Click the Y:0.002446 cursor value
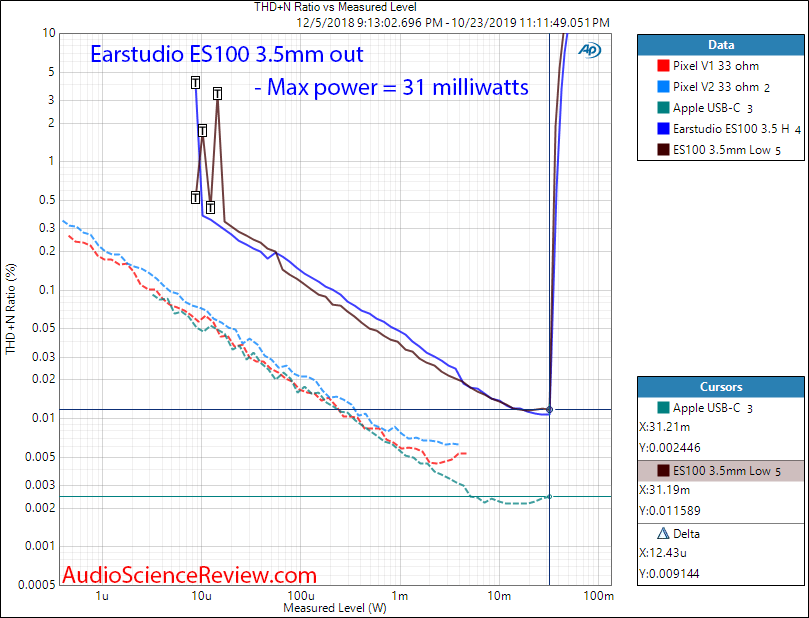The width and height of the screenshot is (809, 618). pos(670,448)
